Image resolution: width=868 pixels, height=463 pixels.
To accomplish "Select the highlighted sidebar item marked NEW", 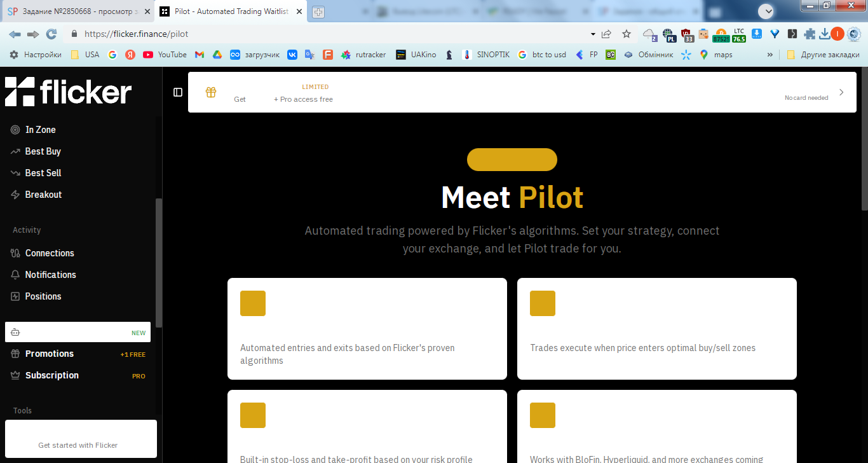I will 78,332.
